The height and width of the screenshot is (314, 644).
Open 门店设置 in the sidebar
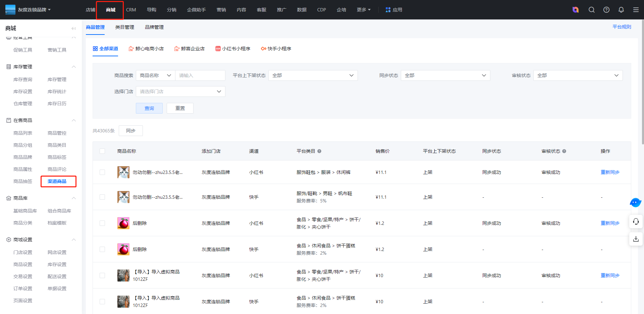(x=23, y=252)
